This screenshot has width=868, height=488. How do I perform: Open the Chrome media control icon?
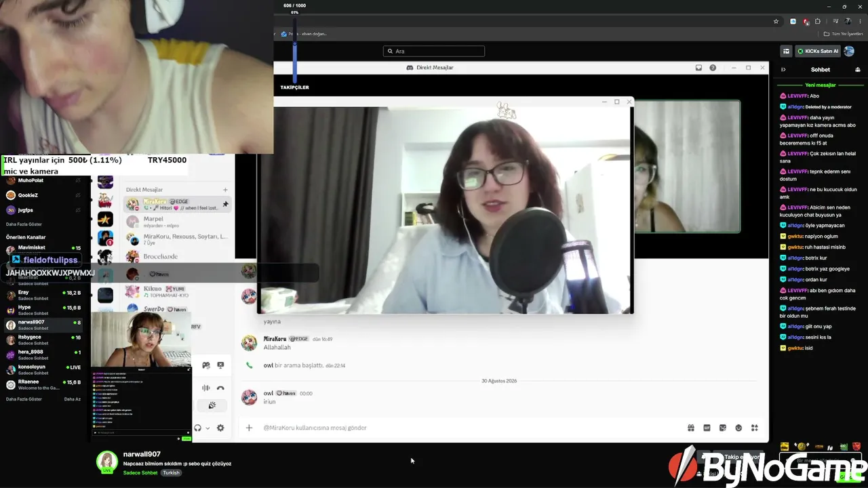(835, 21)
